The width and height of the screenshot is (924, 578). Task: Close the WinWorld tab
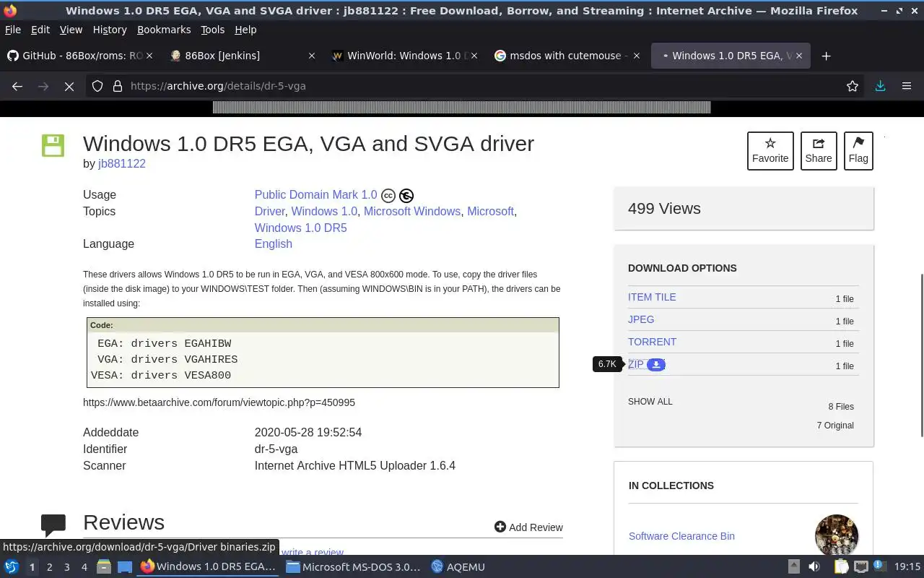(474, 56)
